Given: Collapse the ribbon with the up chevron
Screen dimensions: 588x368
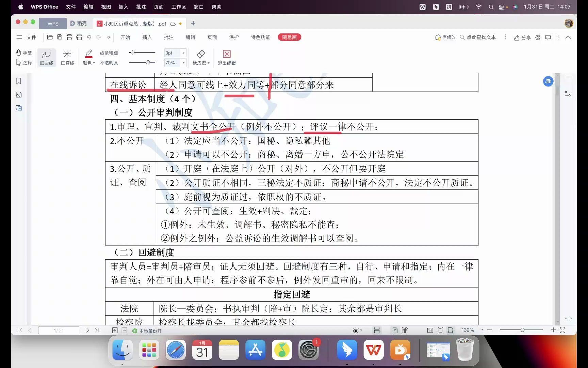Looking at the screenshot, I should pyautogui.click(x=568, y=37).
